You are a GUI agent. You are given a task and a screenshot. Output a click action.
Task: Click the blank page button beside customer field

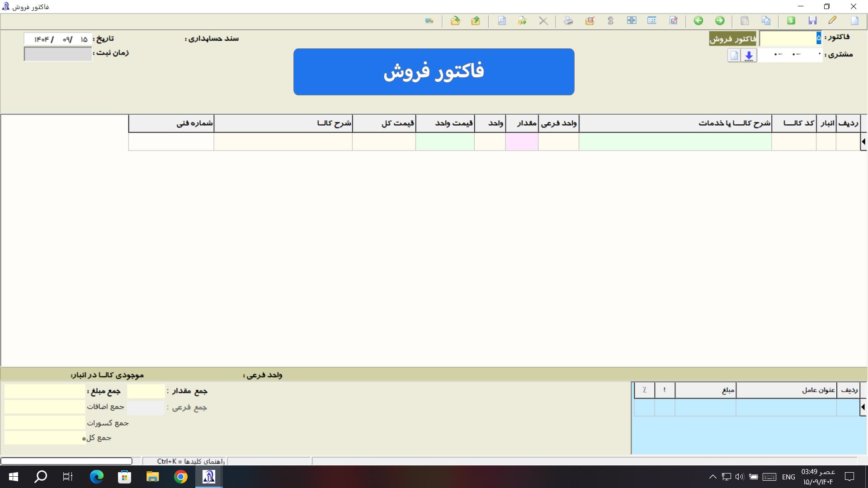(x=734, y=56)
